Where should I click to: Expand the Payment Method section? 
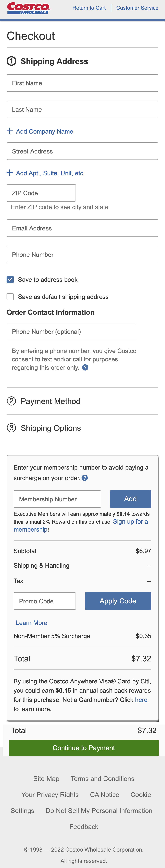50,401
